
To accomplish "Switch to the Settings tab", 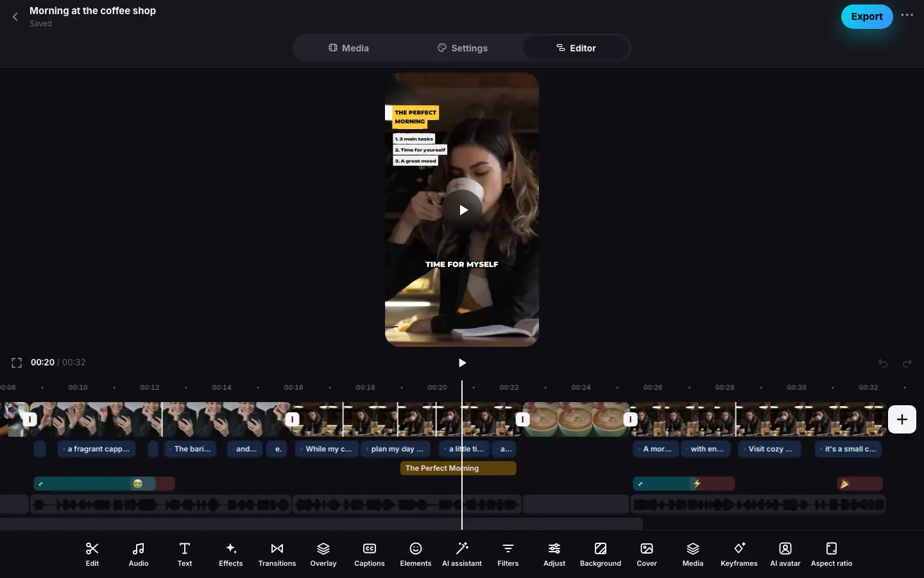I will 462,48.
